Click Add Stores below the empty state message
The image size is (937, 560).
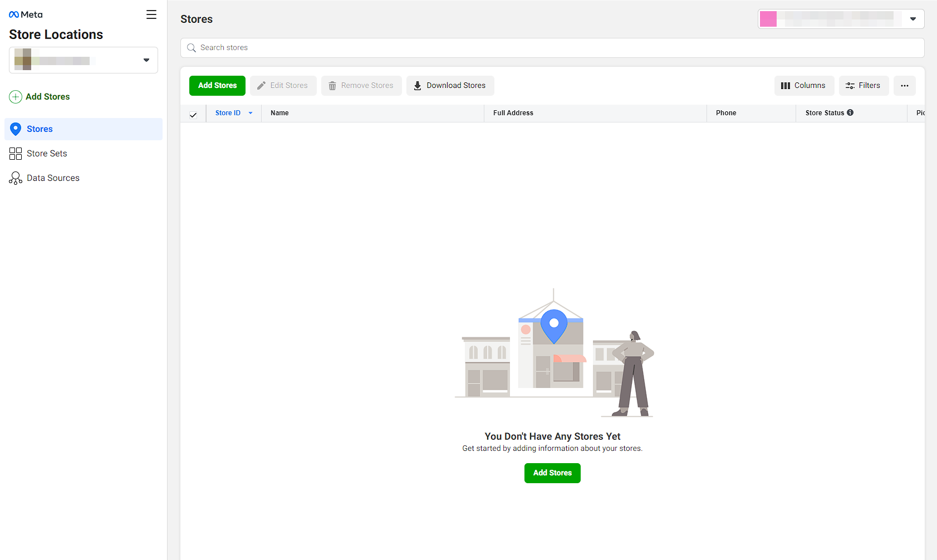(x=552, y=473)
